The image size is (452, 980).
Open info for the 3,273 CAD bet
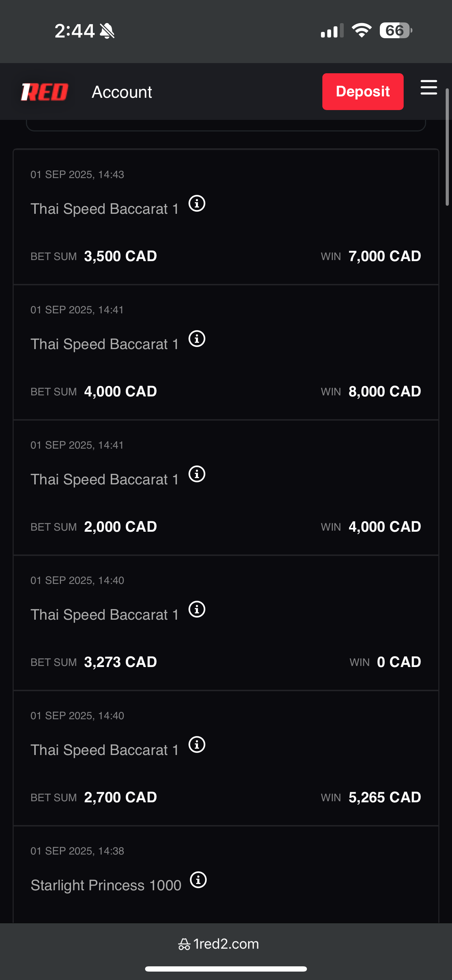pos(197,610)
